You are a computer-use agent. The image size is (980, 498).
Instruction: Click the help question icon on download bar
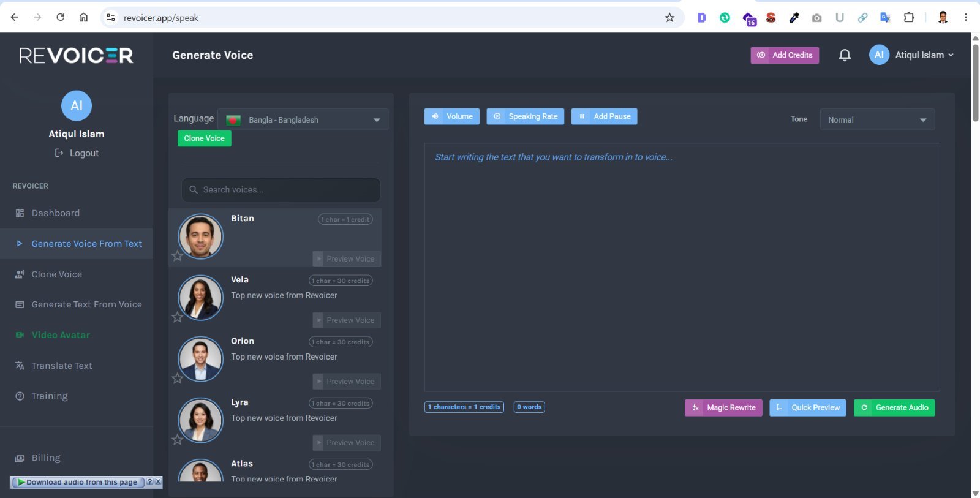click(x=149, y=482)
